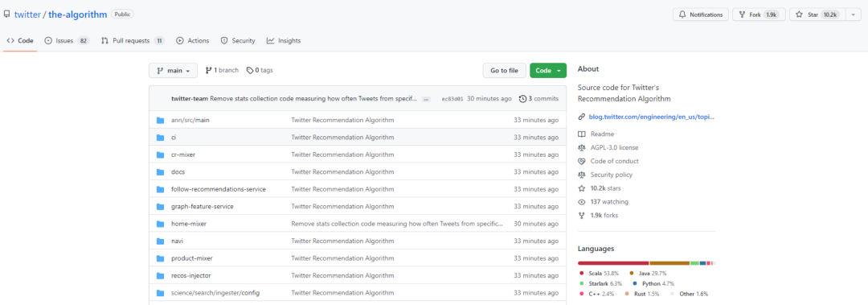Click the tags icon showing 0 tags
This screenshot has height=305, width=868.
(x=250, y=71)
